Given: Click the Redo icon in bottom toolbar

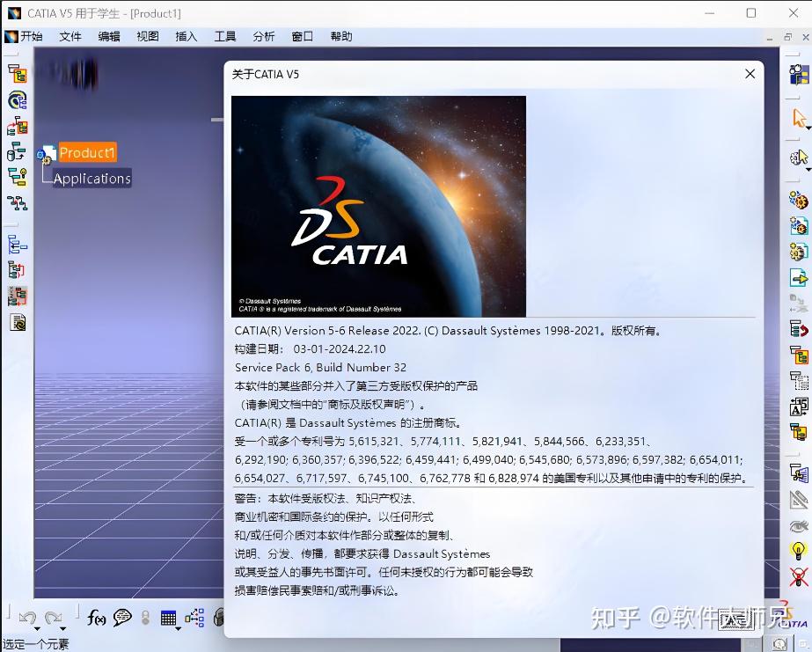Looking at the screenshot, I should tap(55, 618).
